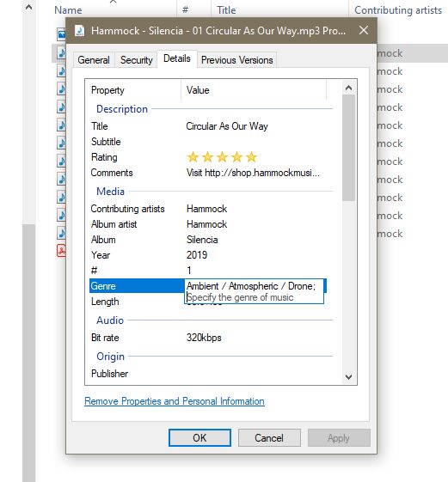The height and width of the screenshot is (482, 448).
Task: Click the properties list scroll-down arrow
Action: 348,376
